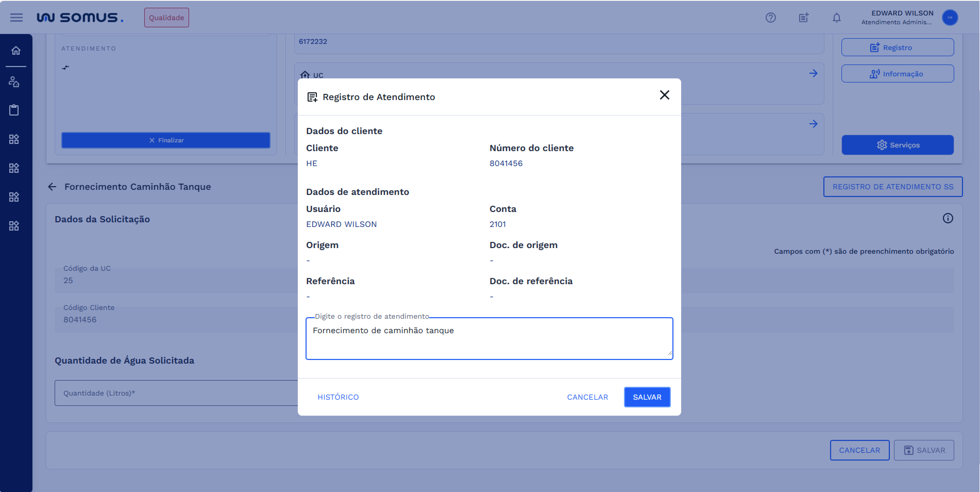980x492 pixels.
Task: Click the last widgets icon in sidebar
Action: [14, 226]
